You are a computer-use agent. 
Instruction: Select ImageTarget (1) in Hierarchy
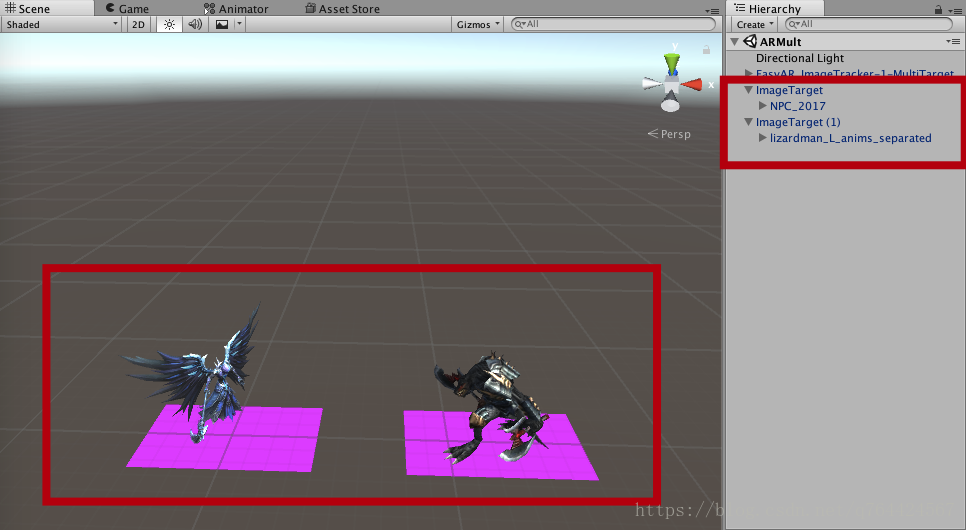click(798, 122)
